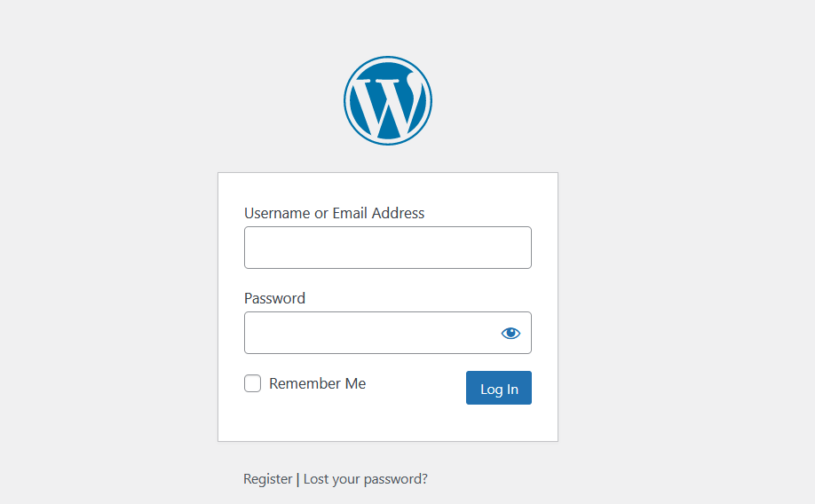The image size is (815, 504).
Task: Click the pupil of the eye icon
Action: (510, 334)
